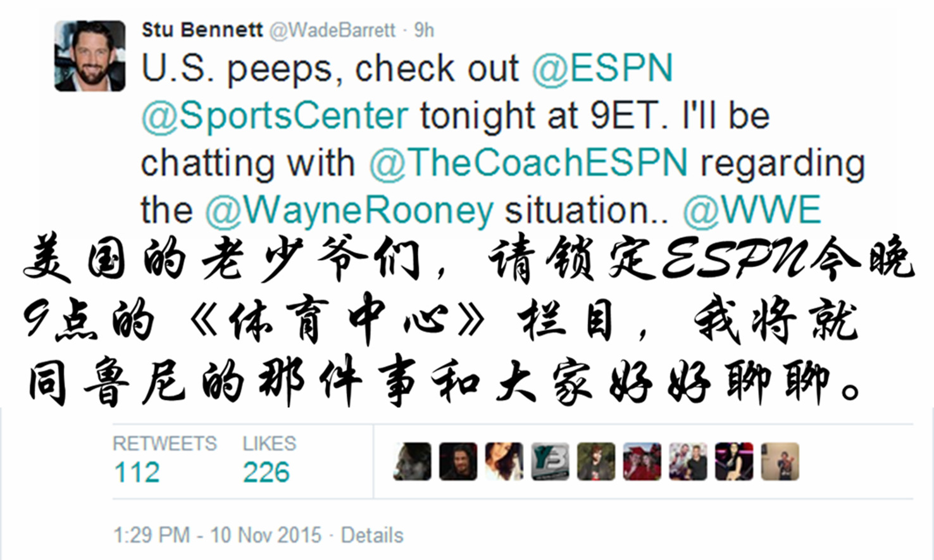Open the Stu Bennett profile name link
934x560 pixels.
201,30
